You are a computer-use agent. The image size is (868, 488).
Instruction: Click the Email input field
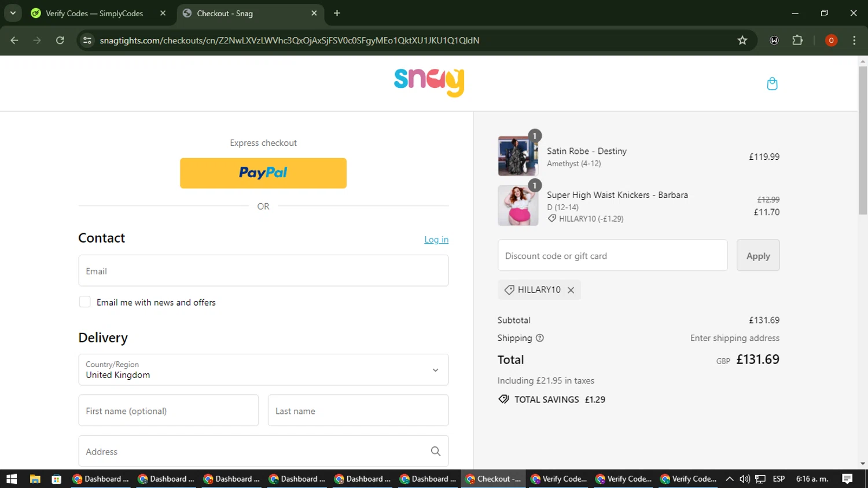pos(263,271)
